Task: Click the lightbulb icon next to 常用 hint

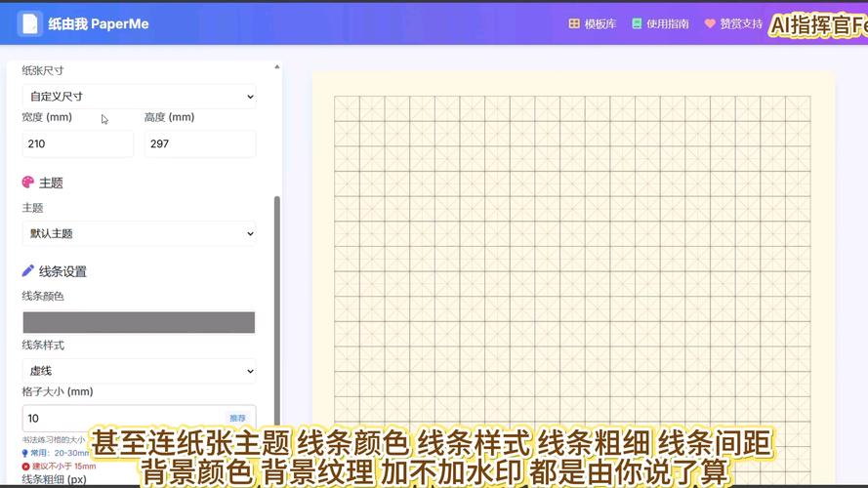Action: (x=25, y=453)
